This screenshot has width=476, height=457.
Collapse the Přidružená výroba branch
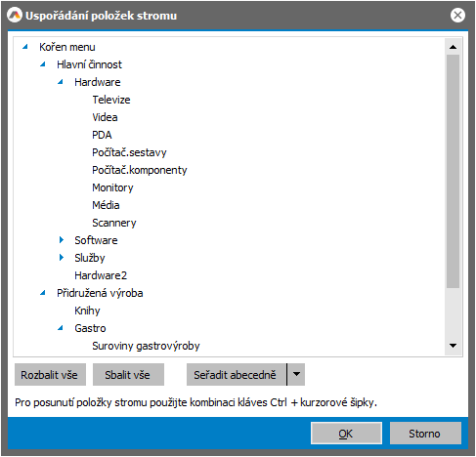(43, 293)
